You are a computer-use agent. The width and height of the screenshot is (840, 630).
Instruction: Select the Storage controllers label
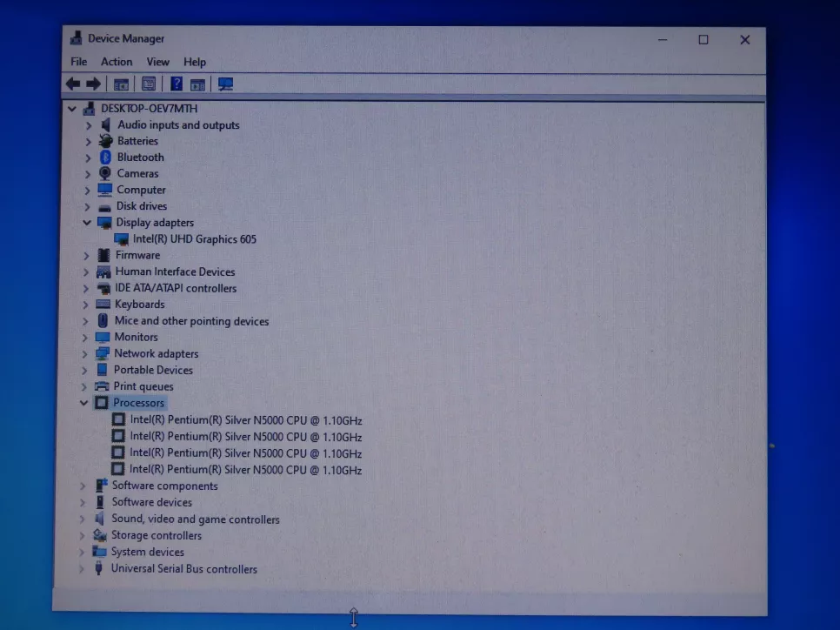coord(157,535)
